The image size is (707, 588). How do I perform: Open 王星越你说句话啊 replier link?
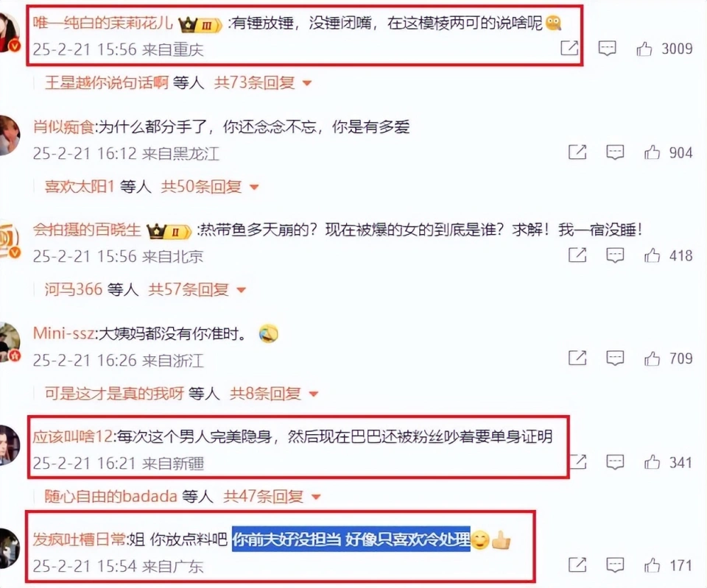point(107,83)
